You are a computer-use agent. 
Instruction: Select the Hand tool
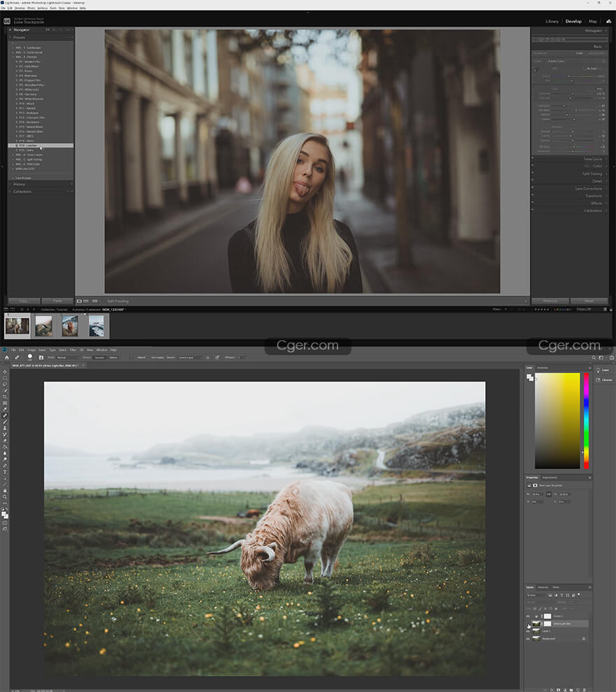pos(5,490)
